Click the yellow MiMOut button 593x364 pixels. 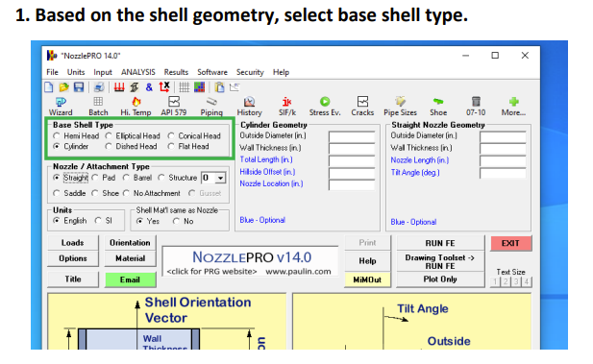click(367, 279)
